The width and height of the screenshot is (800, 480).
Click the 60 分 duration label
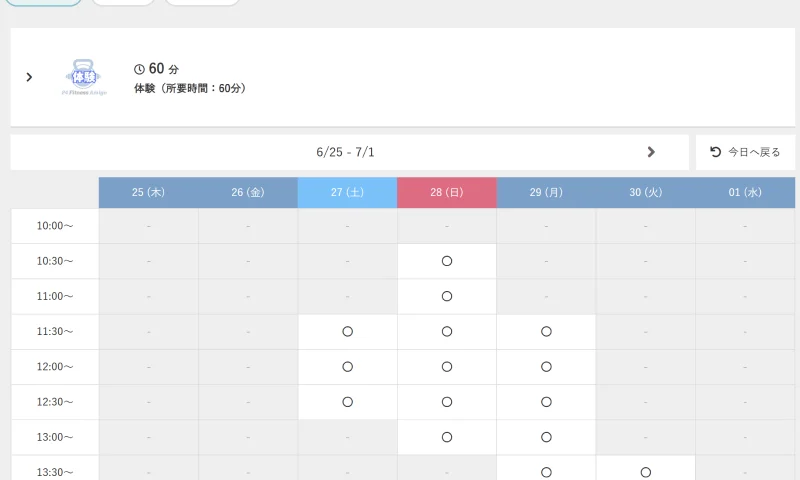click(164, 69)
